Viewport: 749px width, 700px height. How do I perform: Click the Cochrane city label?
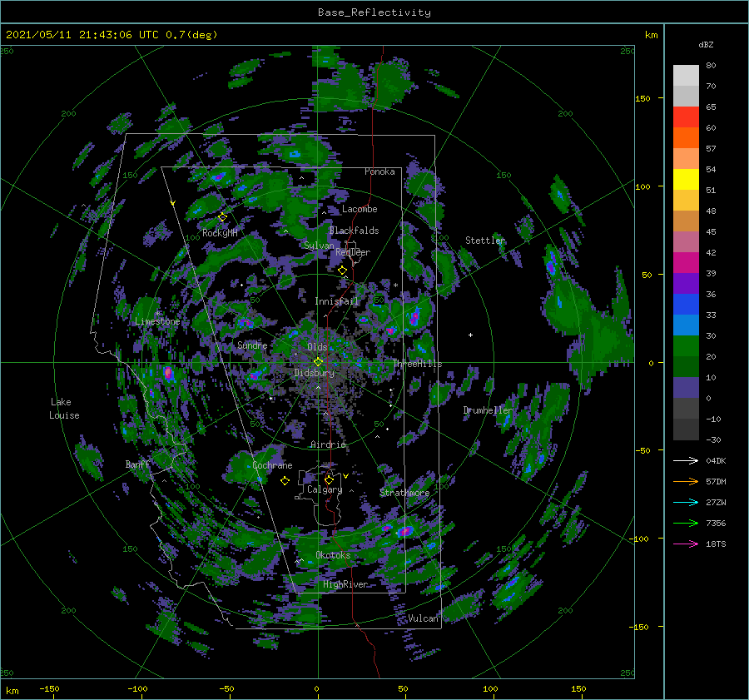(272, 465)
